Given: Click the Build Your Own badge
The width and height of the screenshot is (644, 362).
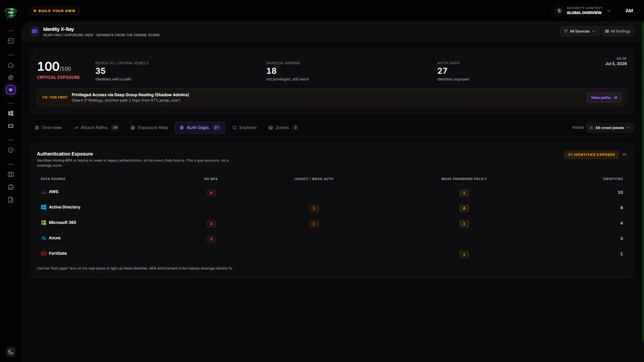Looking at the screenshot, I should pyautogui.click(x=54, y=11).
